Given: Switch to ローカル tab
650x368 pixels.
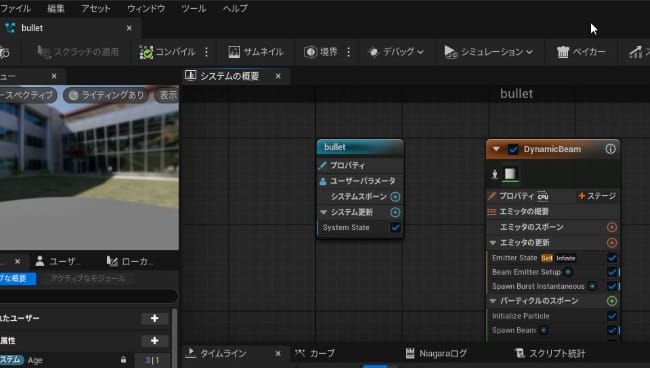Looking at the screenshot, I should click(x=130, y=261).
